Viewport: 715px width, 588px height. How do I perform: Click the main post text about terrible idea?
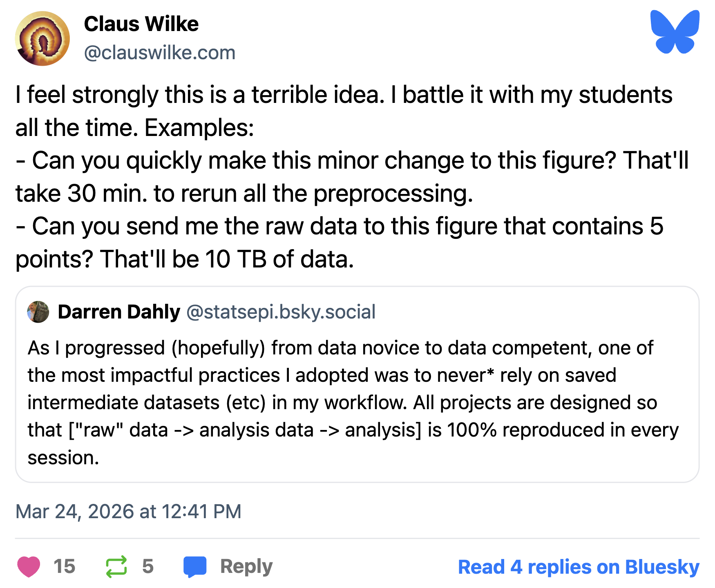[x=352, y=177]
